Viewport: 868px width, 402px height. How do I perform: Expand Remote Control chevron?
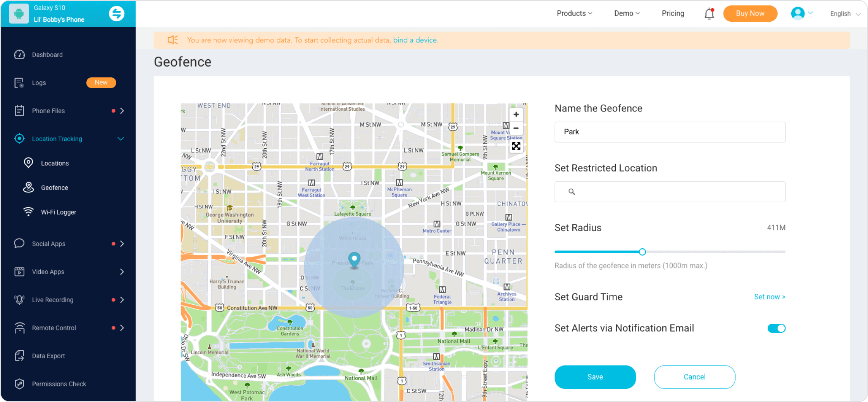coord(122,328)
